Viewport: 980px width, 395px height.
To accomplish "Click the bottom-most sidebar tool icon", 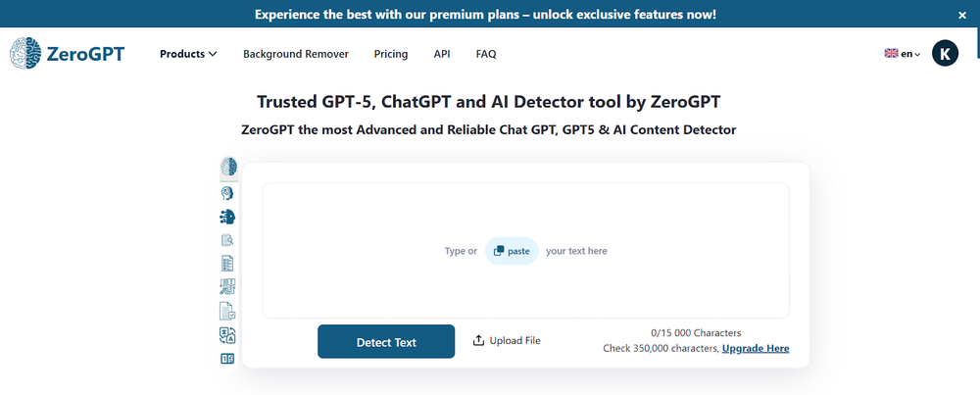I will coord(227,359).
